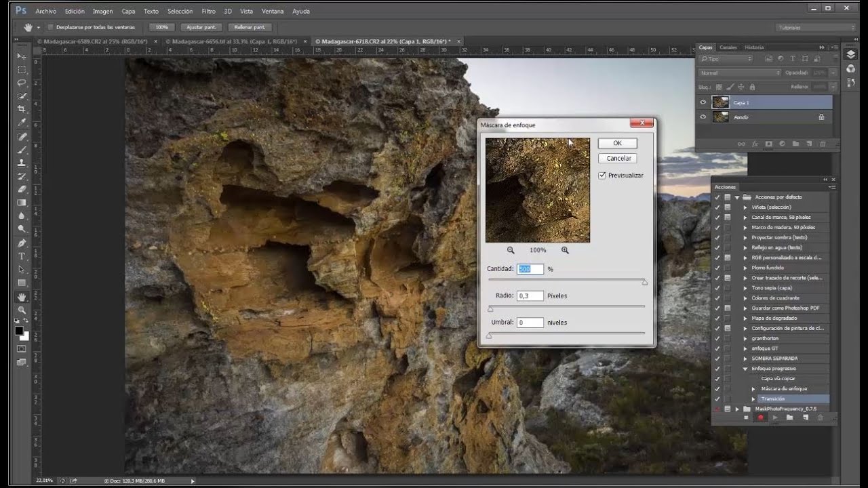Image resolution: width=868 pixels, height=488 pixels.
Task: Zoom out in the Máscara de enfoque preview
Action: pos(511,250)
